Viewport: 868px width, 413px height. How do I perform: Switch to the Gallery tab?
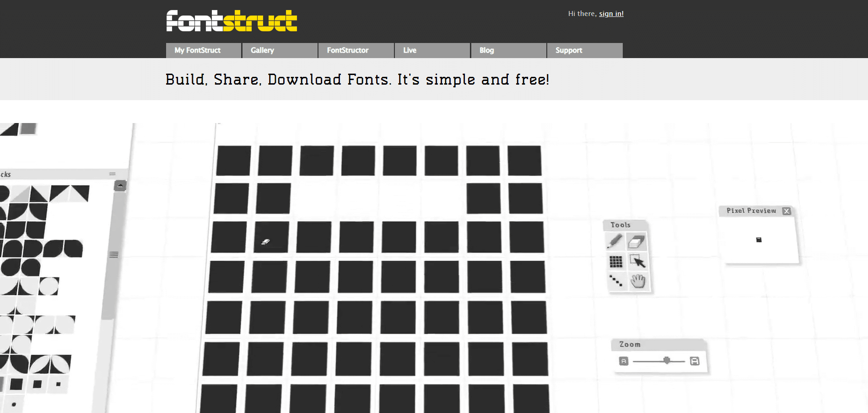point(262,50)
